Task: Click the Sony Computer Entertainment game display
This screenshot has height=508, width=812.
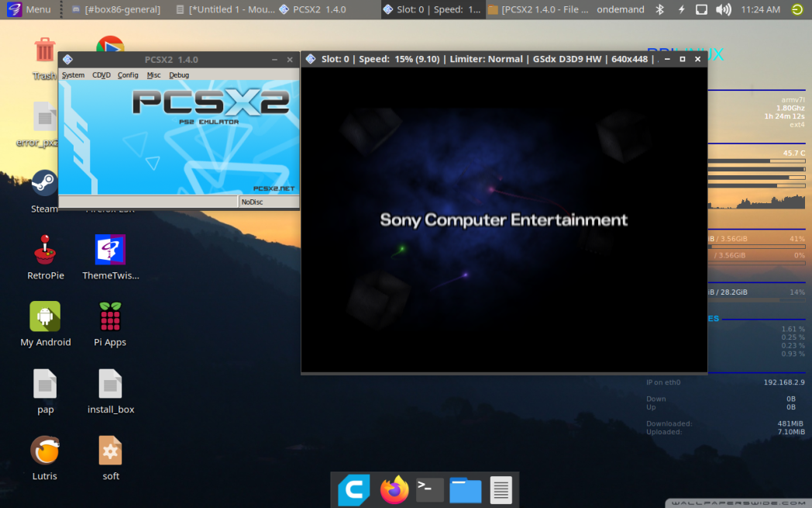Action: tap(504, 220)
